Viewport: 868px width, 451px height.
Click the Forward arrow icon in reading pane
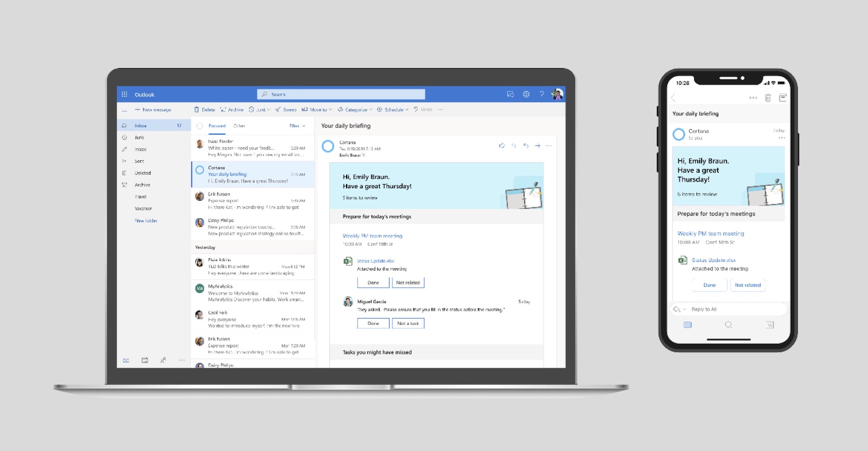pos(537,145)
